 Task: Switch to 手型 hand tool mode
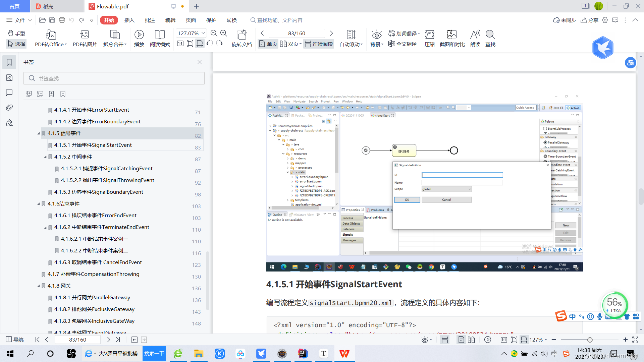point(16,33)
